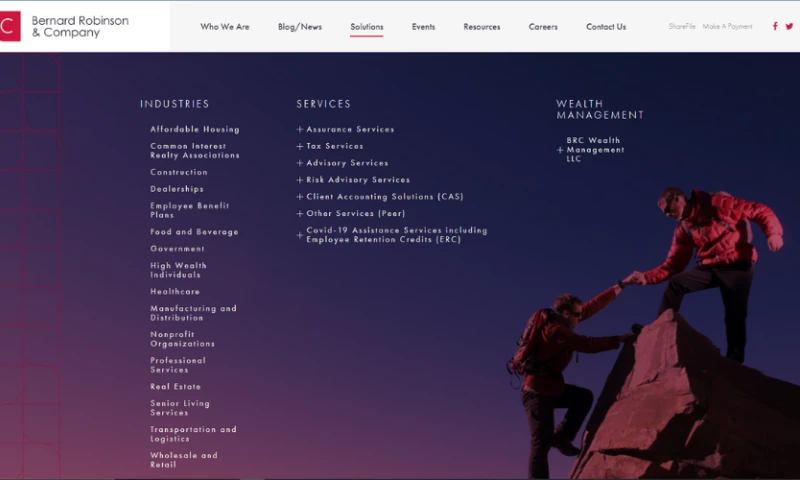Click the Twitter icon in header

pos(788,27)
